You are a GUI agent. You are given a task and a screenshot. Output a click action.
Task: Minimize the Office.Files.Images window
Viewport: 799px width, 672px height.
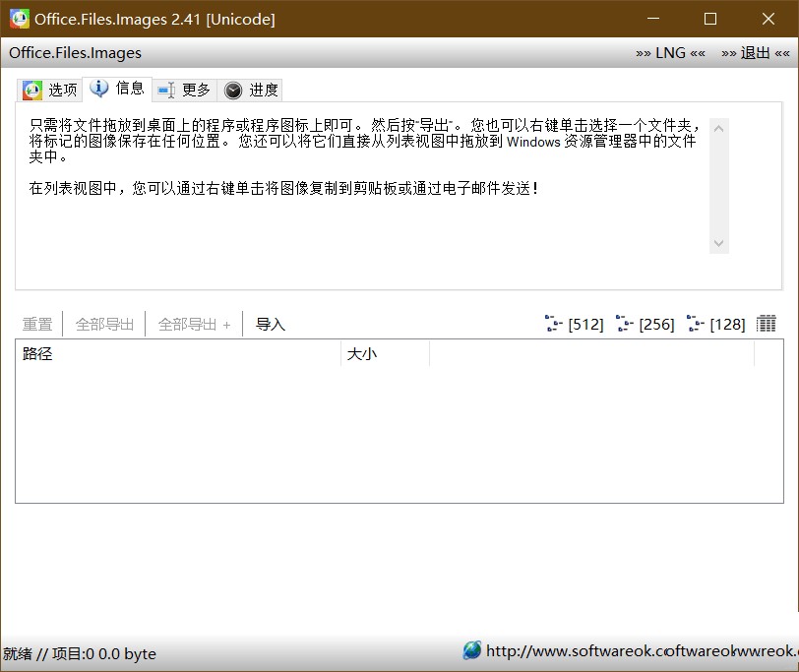[653, 19]
